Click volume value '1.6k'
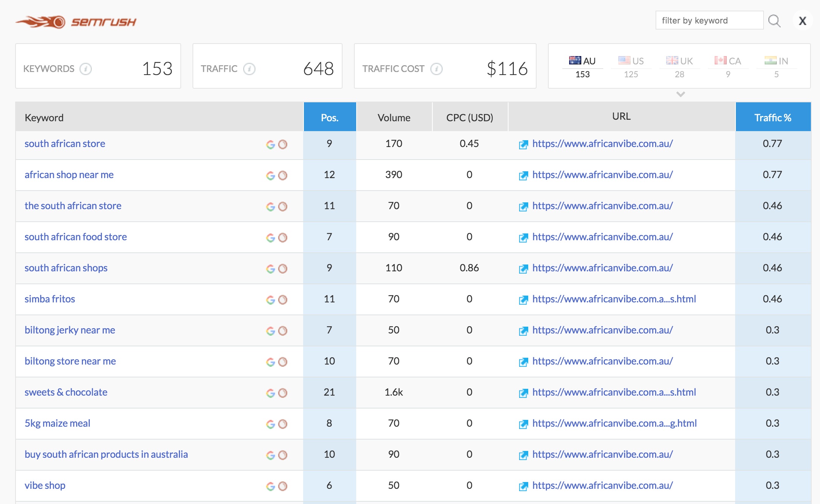820x504 pixels. (394, 392)
